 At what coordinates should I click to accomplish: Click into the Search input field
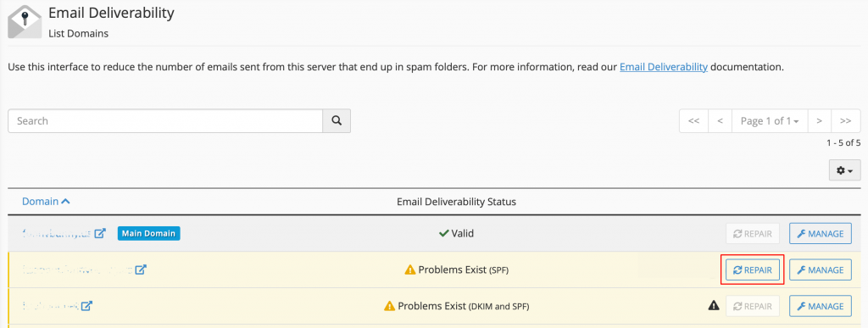coord(165,120)
